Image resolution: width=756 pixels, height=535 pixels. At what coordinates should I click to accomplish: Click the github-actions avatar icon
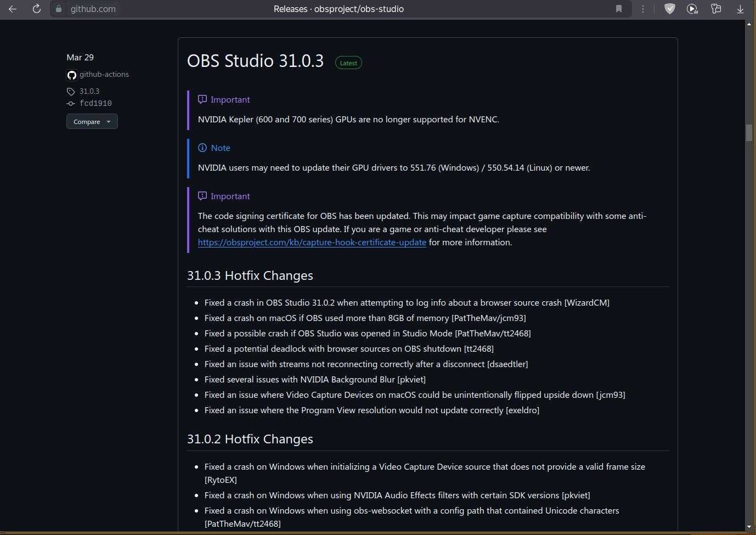click(x=72, y=75)
